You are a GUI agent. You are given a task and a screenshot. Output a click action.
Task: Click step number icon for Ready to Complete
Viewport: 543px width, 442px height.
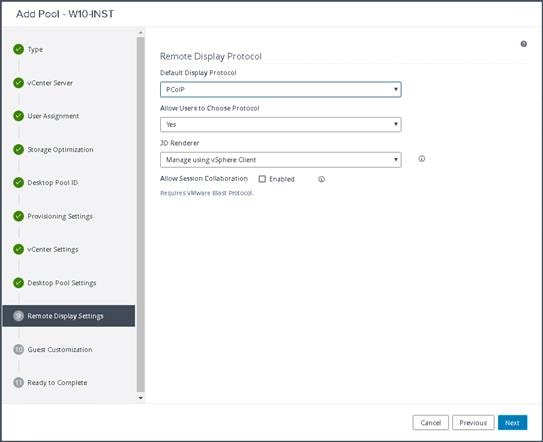(x=18, y=382)
